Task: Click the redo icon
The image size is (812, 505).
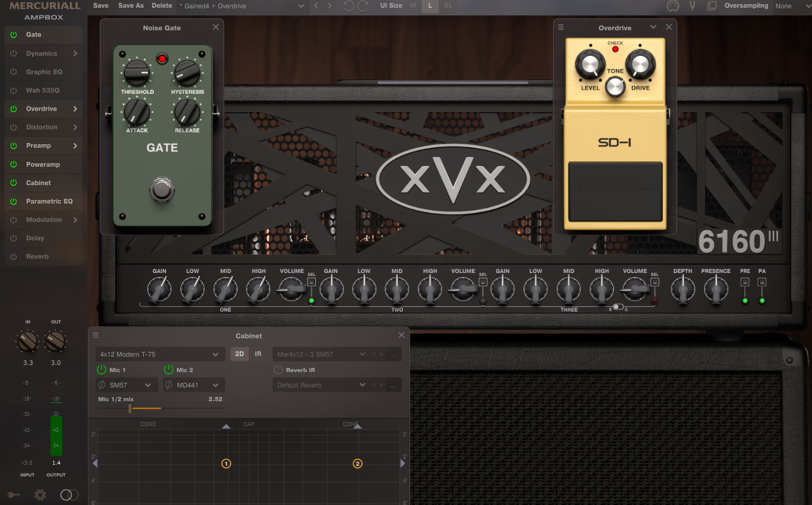Action: (x=363, y=6)
